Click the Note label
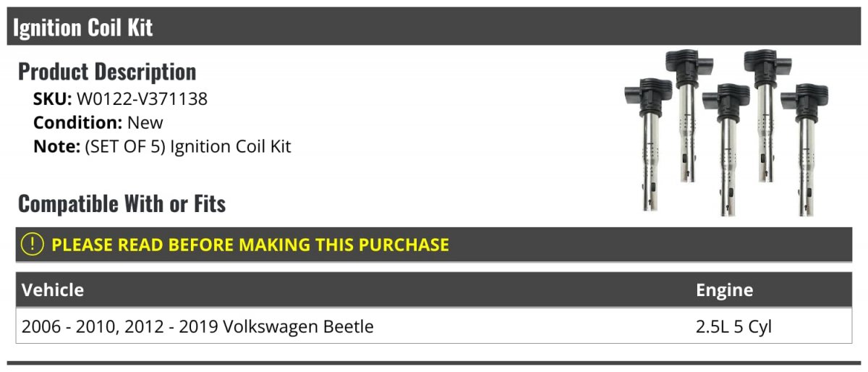868x372 pixels. click(56, 146)
